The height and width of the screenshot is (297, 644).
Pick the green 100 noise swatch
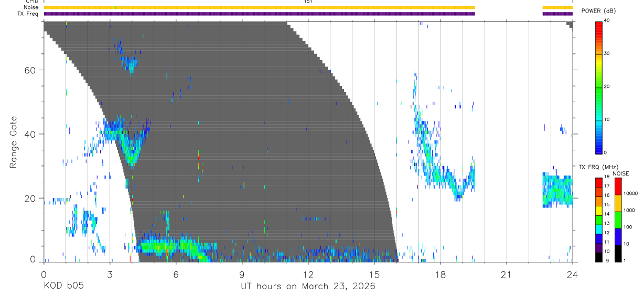point(618,220)
